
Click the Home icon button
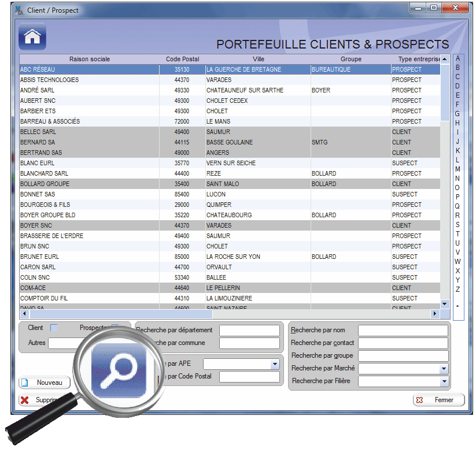(x=32, y=36)
